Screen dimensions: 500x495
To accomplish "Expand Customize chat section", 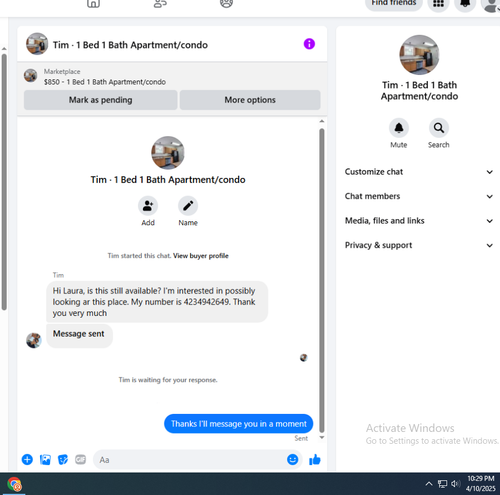I will tap(419, 172).
